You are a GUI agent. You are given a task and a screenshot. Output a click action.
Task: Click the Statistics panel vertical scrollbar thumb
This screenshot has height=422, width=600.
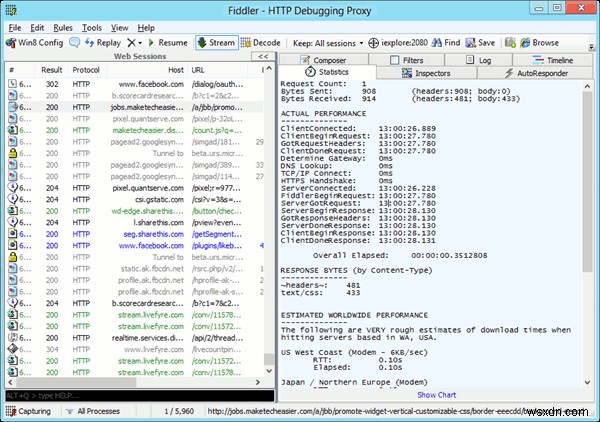click(587, 182)
